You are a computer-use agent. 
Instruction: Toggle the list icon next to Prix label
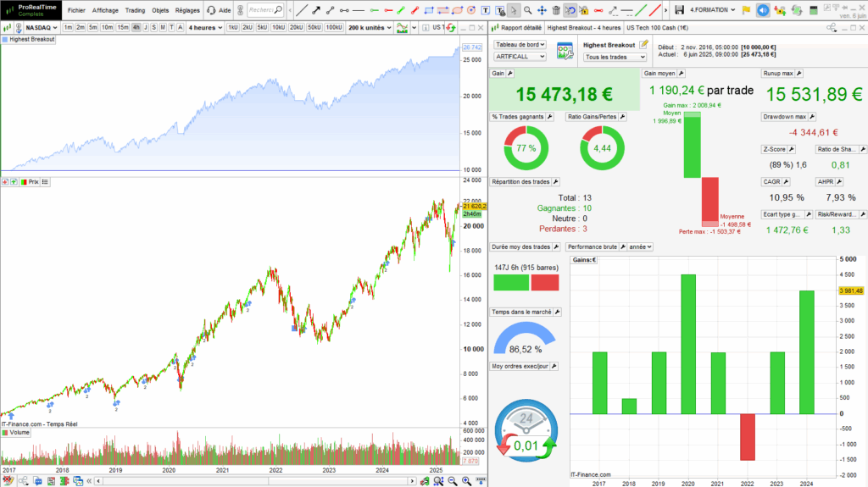point(46,182)
